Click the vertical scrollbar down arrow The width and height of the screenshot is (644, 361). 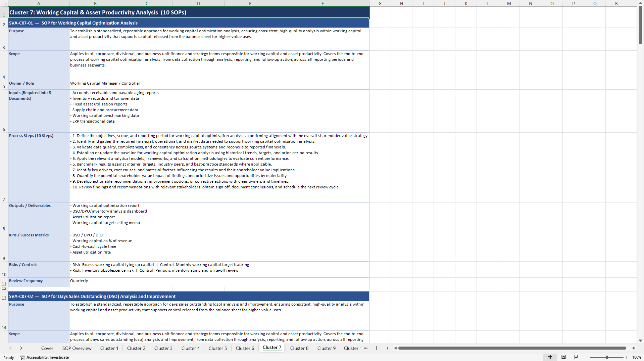point(640,341)
